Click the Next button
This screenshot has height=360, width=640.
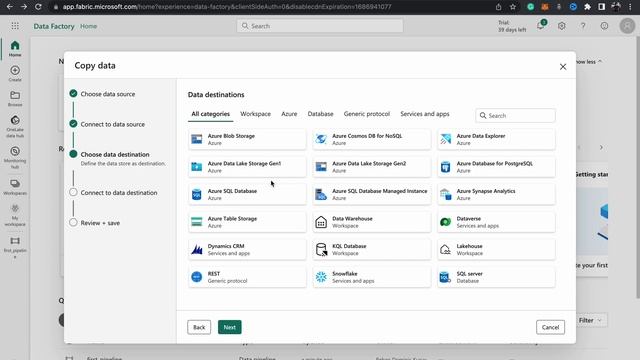click(x=230, y=327)
